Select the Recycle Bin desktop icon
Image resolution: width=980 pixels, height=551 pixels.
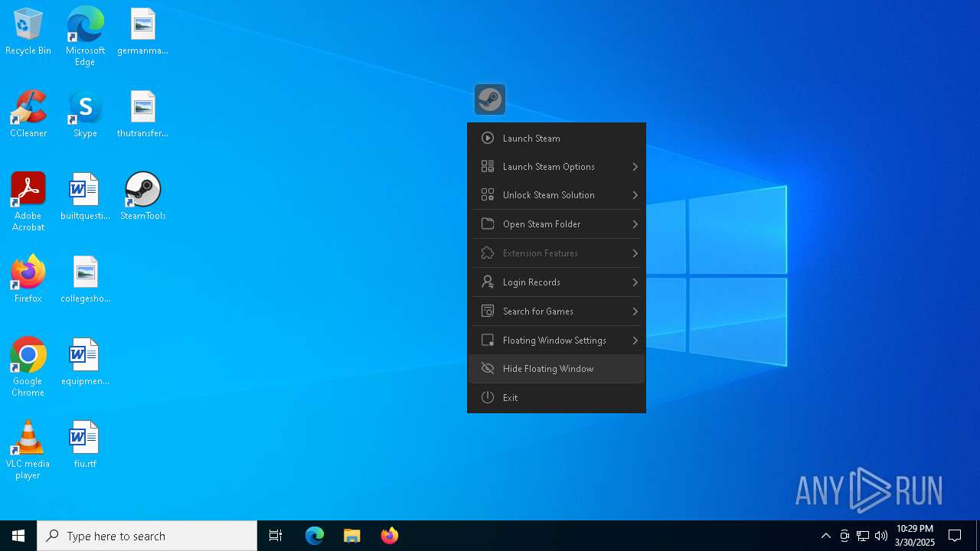click(x=28, y=32)
